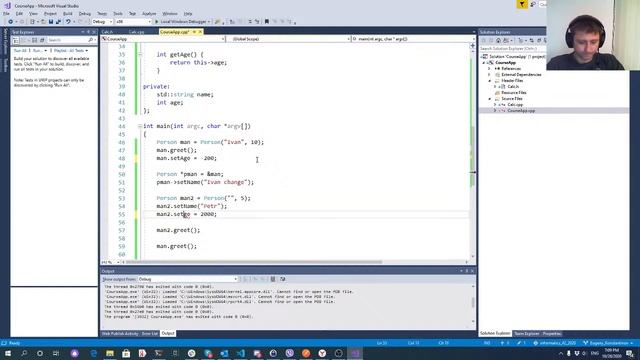Click in the Test Explorer search field
This screenshot has height=360, width=640.
(x=67, y=40)
